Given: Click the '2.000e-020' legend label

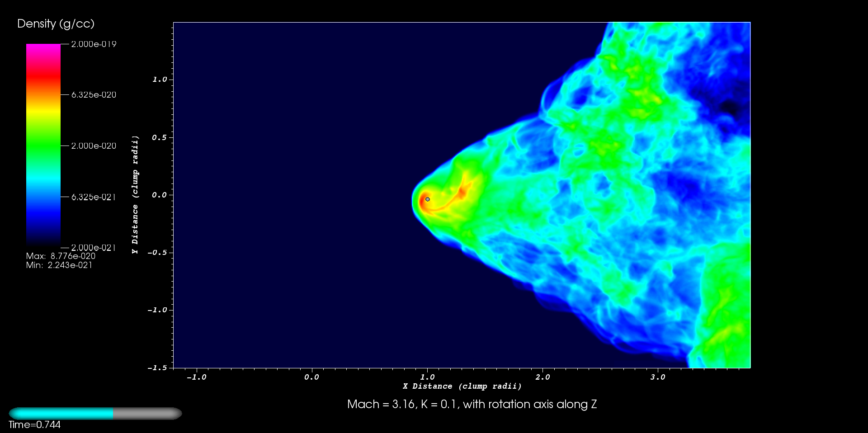Looking at the screenshot, I should pyautogui.click(x=94, y=146).
